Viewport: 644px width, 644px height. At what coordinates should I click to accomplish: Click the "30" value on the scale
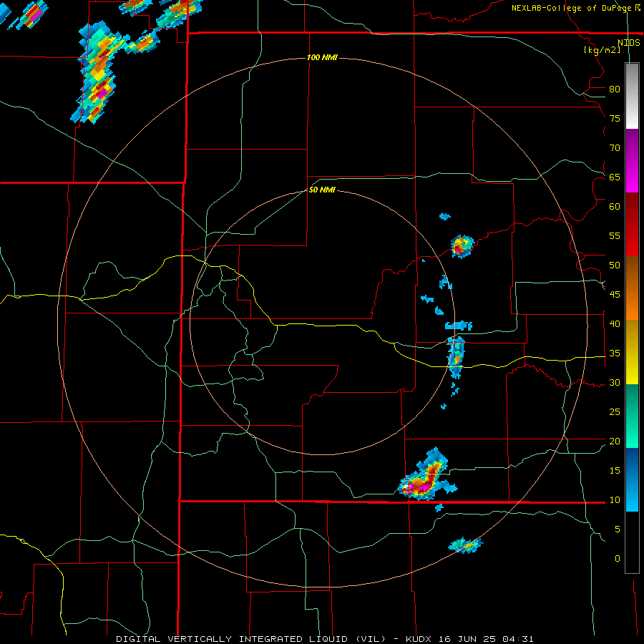pos(615,383)
